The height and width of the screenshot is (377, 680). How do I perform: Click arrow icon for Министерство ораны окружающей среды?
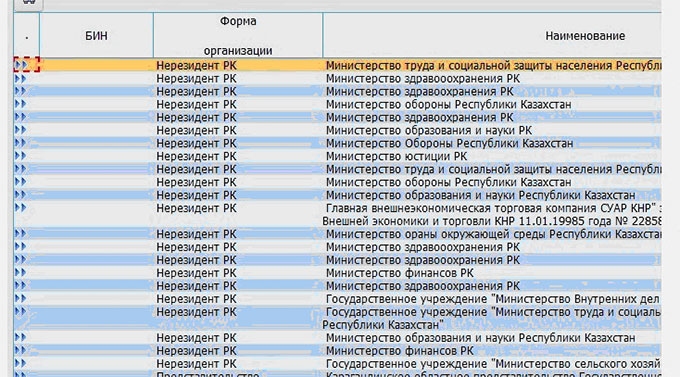(20, 233)
